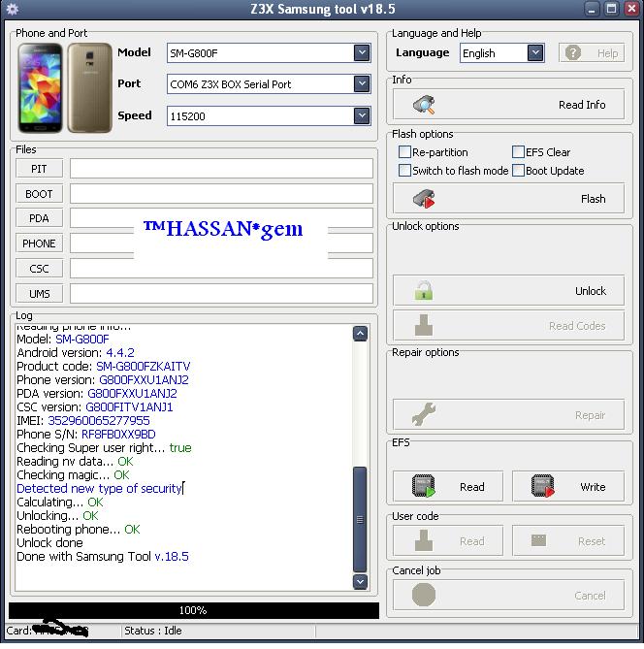The height and width of the screenshot is (649, 644).
Task: Enable the EFS Clear checkbox
Action: (x=518, y=152)
